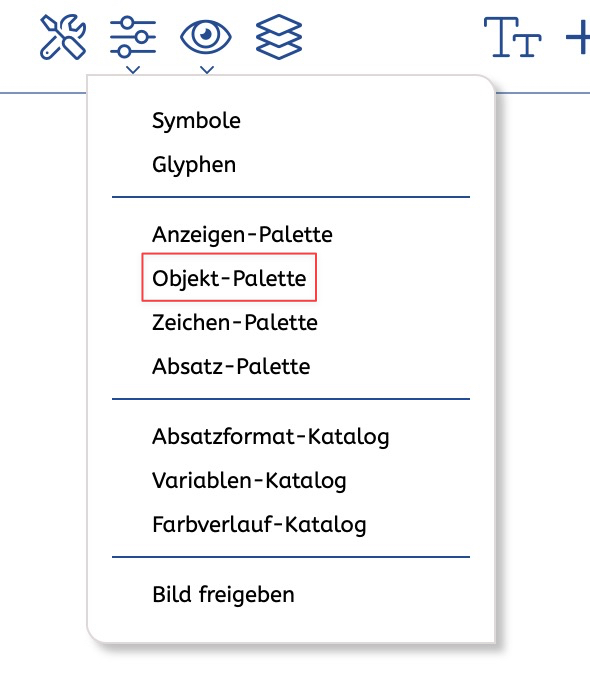Click the eye view icon
Image resolution: width=590 pixels, height=678 pixels.
[x=206, y=37]
